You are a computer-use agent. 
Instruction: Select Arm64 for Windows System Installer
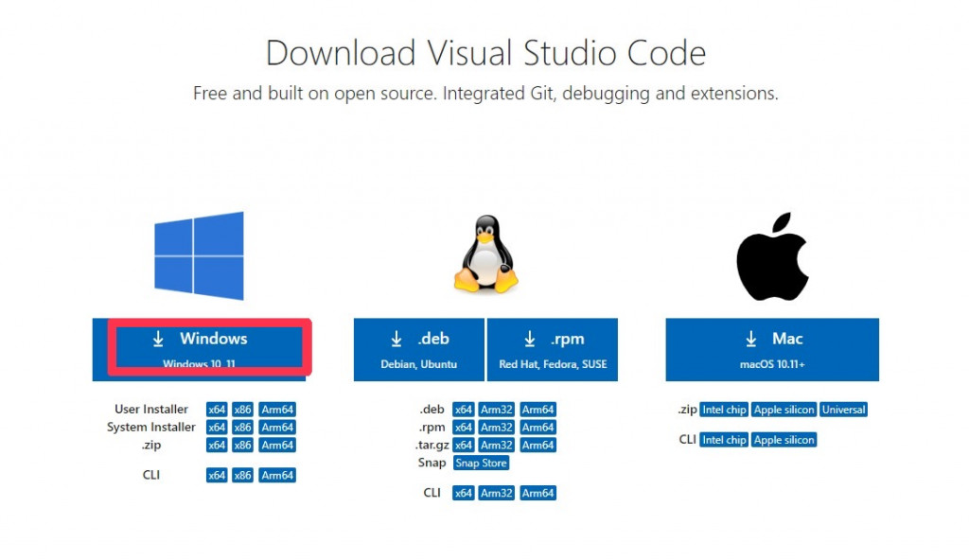pos(277,428)
